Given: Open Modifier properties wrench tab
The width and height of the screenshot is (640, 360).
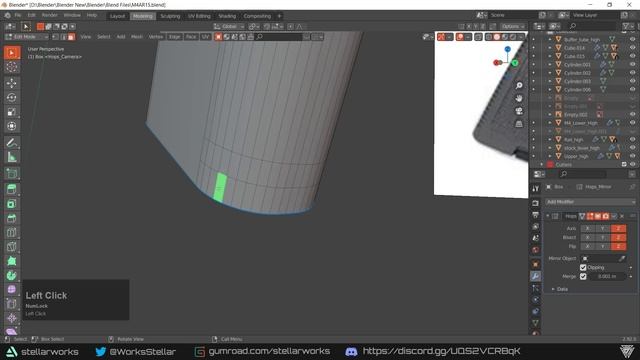Looking at the screenshot, I should click(x=536, y=276).
